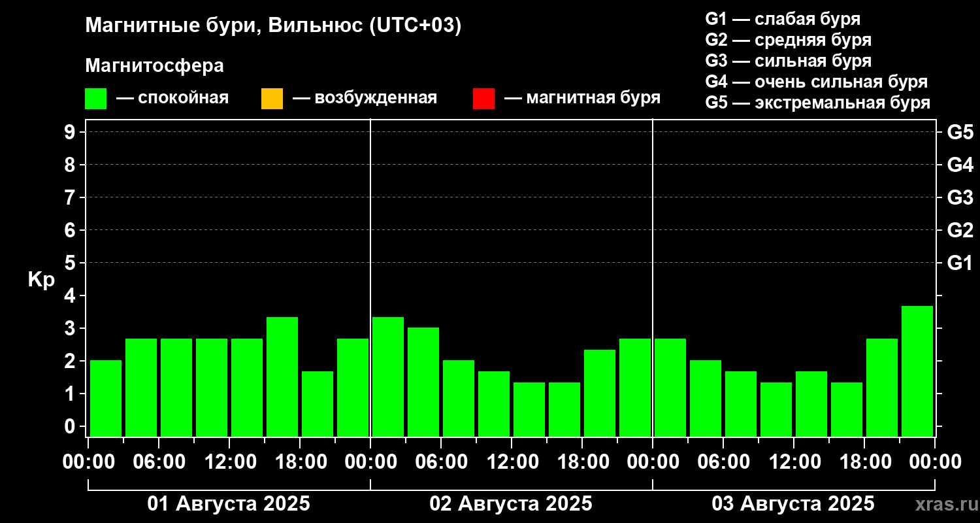
Task: Click the right-axis 'G3' level label
Action: tap(960, 197)
